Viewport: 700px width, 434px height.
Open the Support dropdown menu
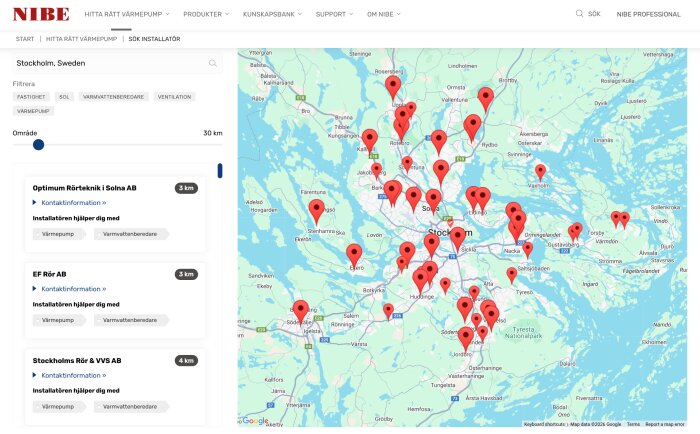(334, 14)
